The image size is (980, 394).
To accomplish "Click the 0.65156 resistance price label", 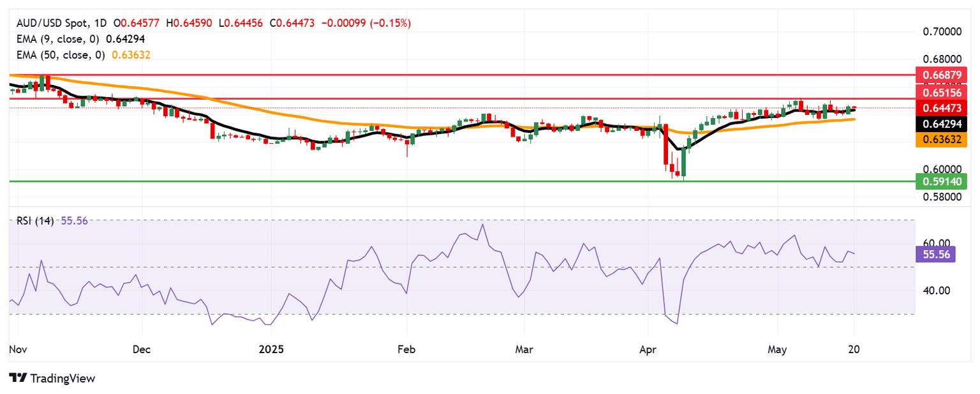I will point(942,93).
